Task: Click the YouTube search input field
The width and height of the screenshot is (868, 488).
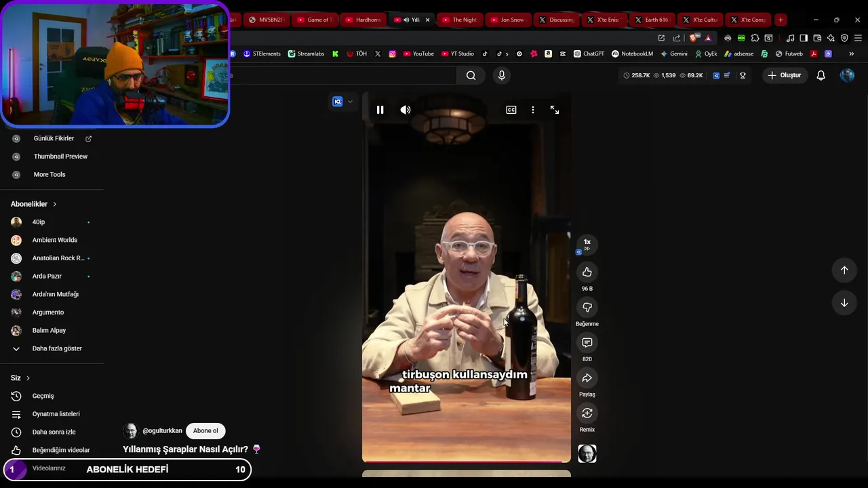Action: coord(344,75)
